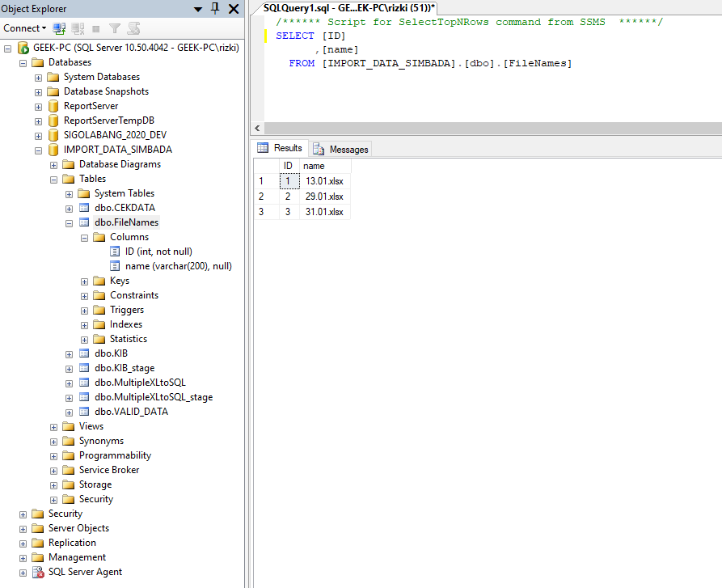Collapse the Databases node
Screen dimensions: 722x588
(x=23, y=63)
